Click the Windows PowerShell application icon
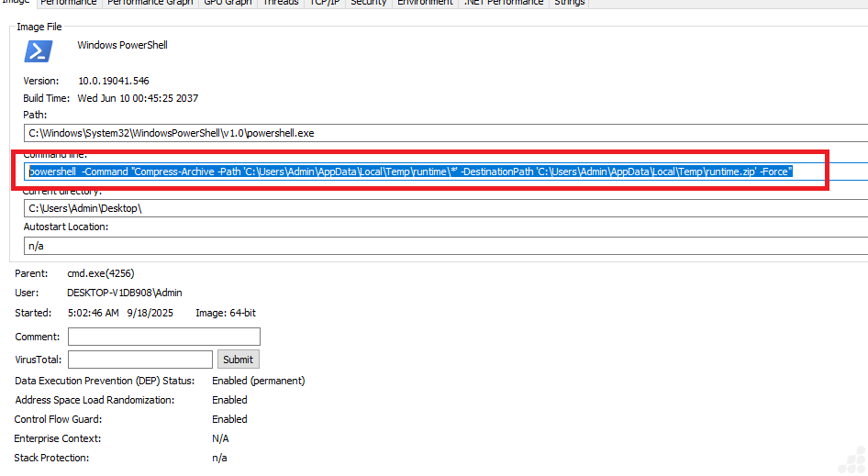This screenshot has height=476, width=868. [x=39, y=50]
